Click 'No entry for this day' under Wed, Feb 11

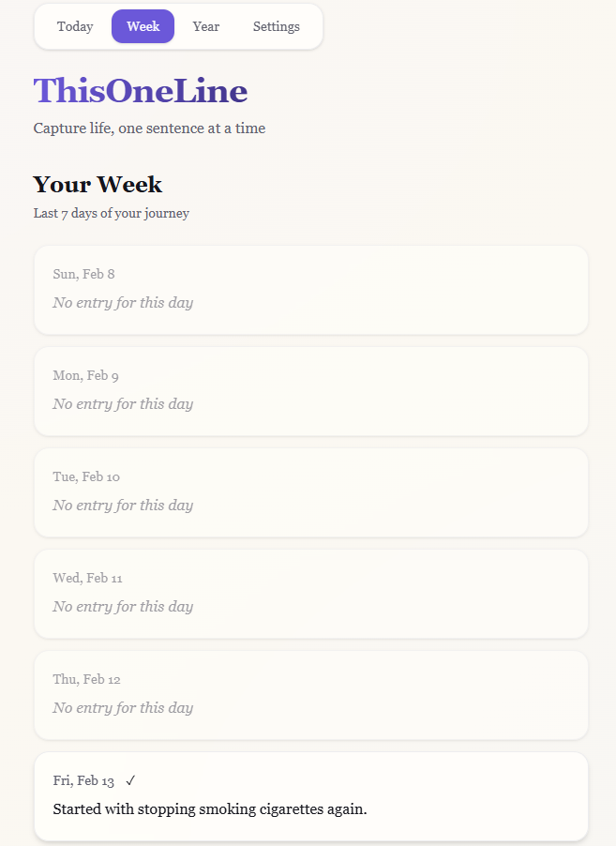point(123,607)
